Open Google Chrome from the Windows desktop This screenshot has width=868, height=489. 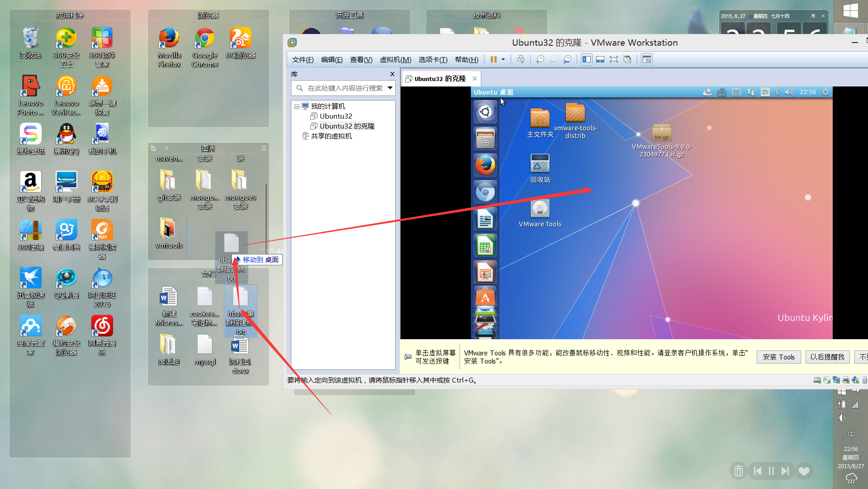[x=205, y=48]
